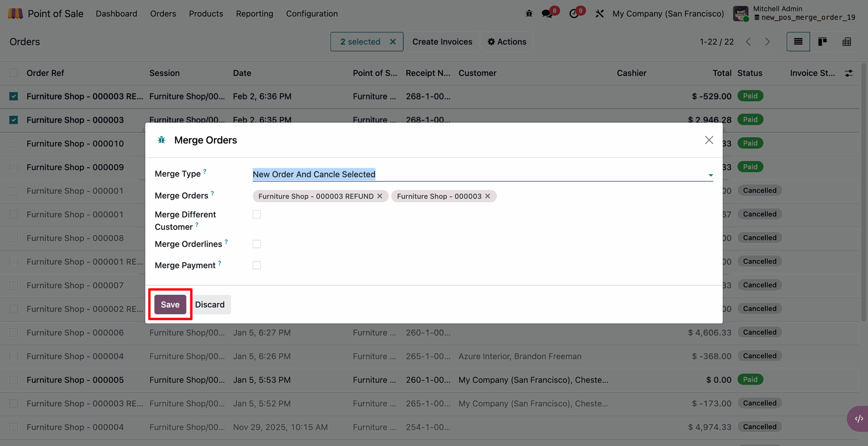Open the debug bug icon in navbar
The image size is (868, 446).
(529, 14)
